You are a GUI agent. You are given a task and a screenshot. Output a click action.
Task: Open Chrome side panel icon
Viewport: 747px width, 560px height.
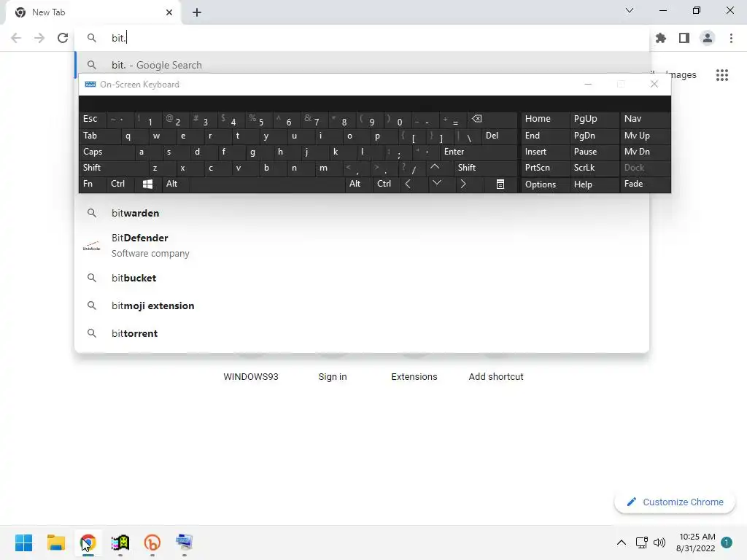point(684,38)
